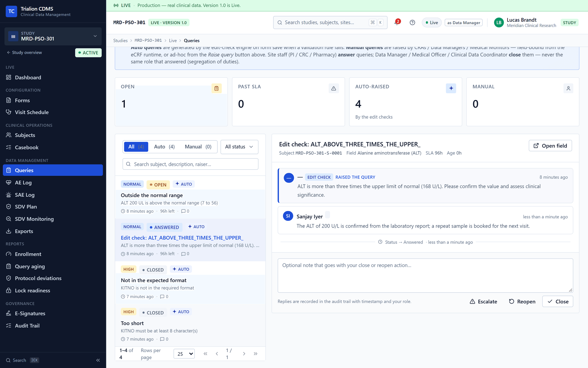The width and height of the screenshot is (588, 368).
Task: Go to the last page of queries
Action: click(255, 354)
